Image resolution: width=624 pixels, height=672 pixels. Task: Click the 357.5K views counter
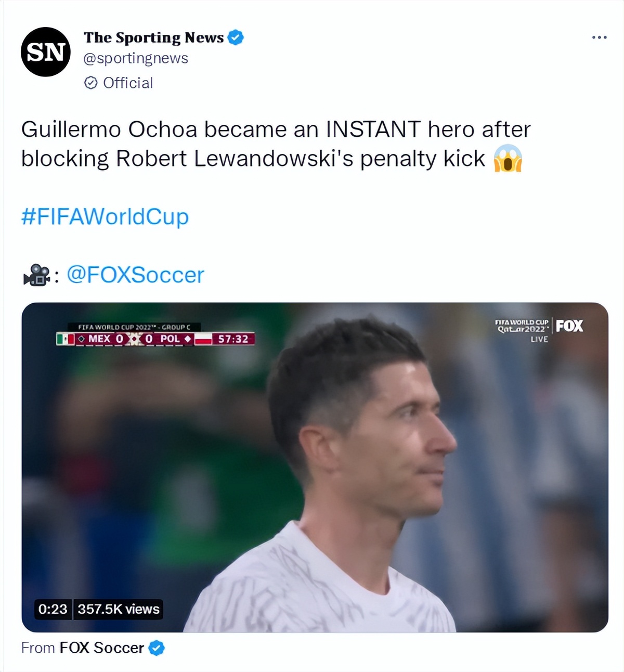click(x=119, y=609)
